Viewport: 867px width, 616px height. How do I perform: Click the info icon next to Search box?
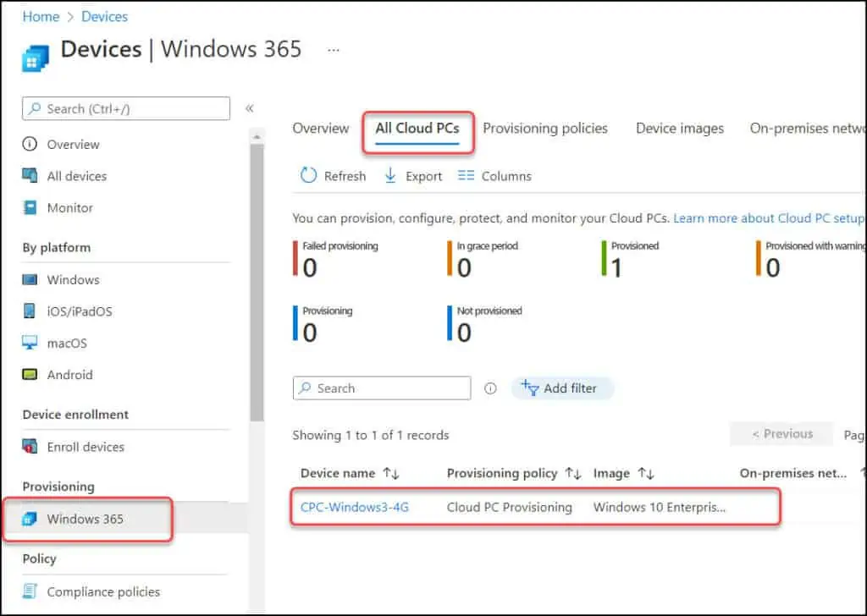click(490, 388)
